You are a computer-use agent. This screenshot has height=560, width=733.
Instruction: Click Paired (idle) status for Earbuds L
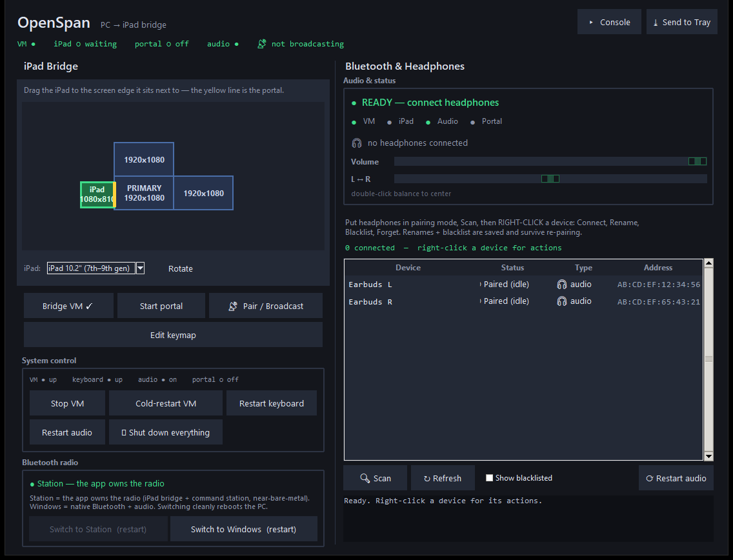[506, 285]
